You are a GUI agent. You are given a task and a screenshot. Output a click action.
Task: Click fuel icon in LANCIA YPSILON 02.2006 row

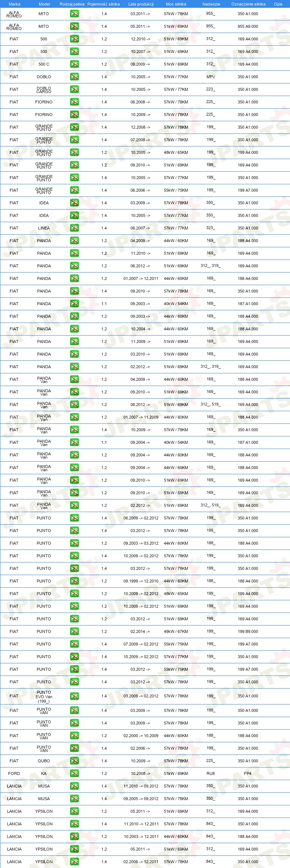click(x=74, y=862)
